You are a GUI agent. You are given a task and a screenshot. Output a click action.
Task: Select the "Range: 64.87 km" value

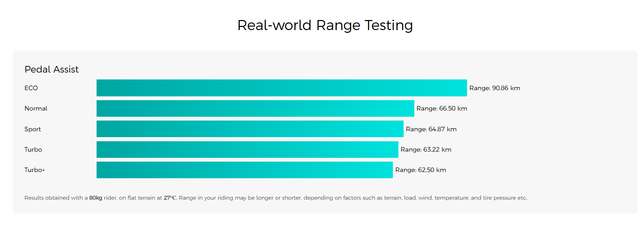(x=431, y=129)
